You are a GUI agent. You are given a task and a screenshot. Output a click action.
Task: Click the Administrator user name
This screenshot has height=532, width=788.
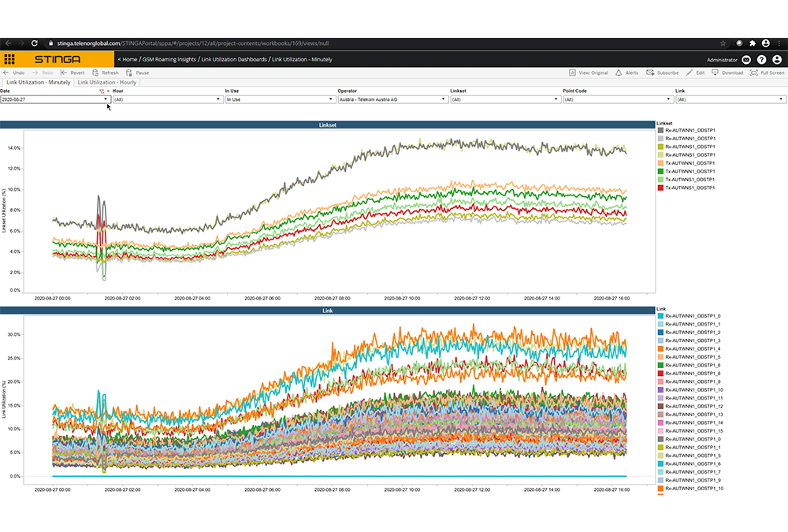point(722,60)
